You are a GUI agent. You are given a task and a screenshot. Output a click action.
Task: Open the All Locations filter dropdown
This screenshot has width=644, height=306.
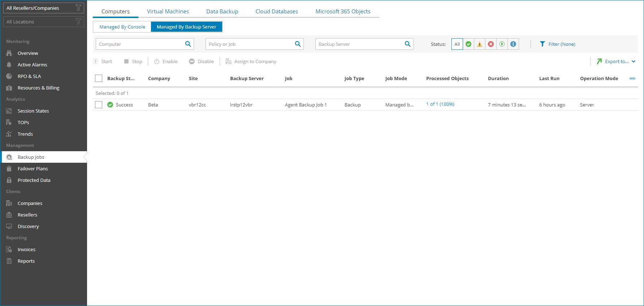[x=44, y=22]
